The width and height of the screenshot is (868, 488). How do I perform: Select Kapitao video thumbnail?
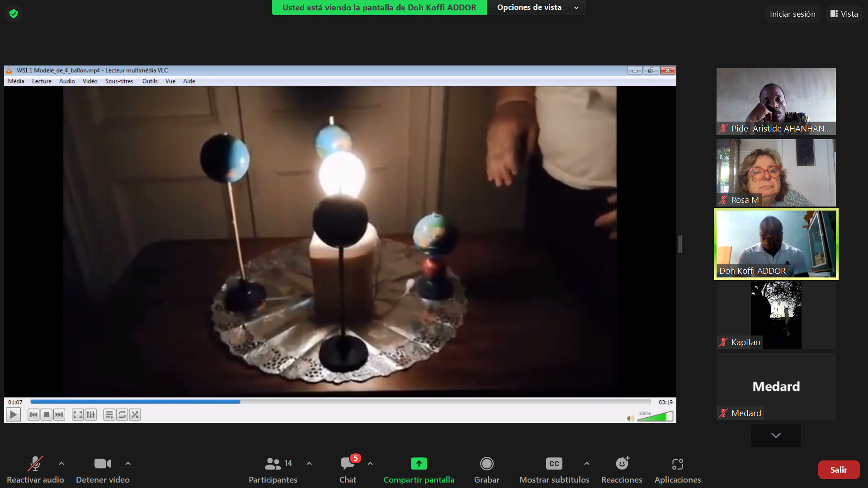[x=776, y=315]
